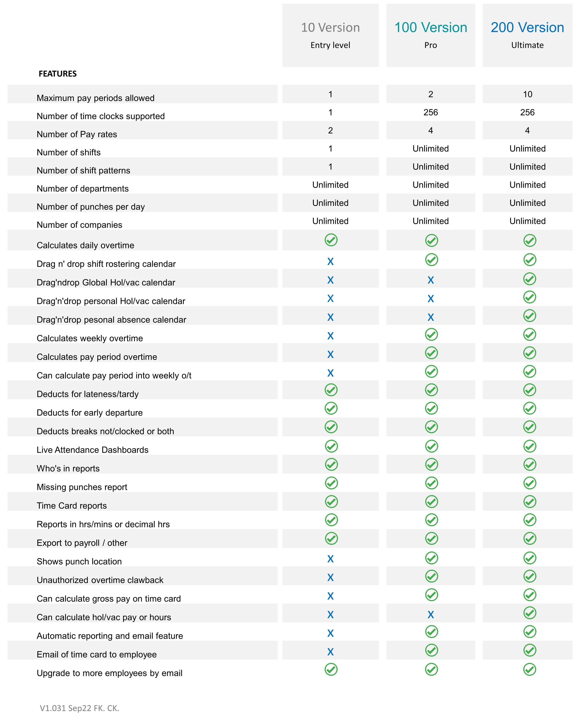Click the V1.031 Sep22 version footer text
This screenshot has width=579, height=728.
pos(80,708)
